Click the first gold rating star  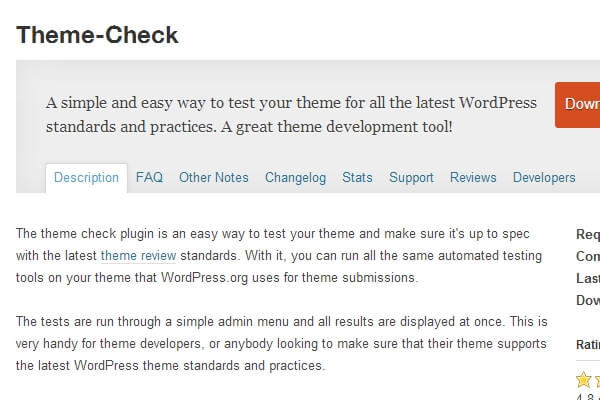click(x=584, y=380)
